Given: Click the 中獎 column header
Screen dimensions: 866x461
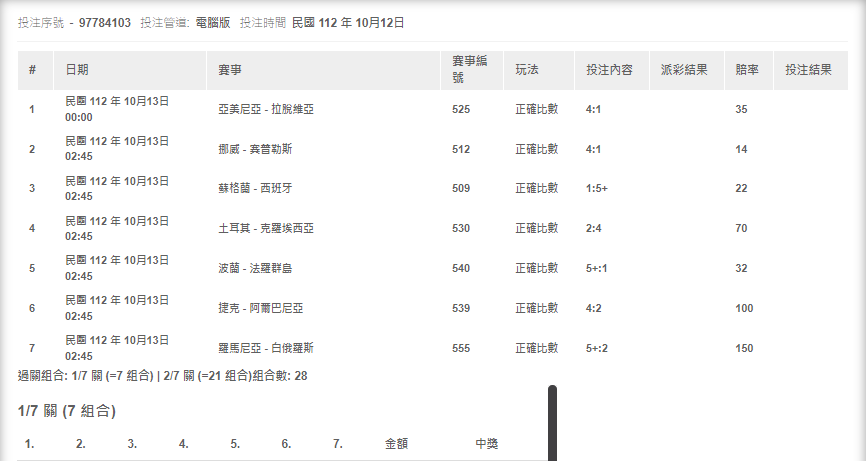Looking at the screenshot, I should tap(486, 443).
